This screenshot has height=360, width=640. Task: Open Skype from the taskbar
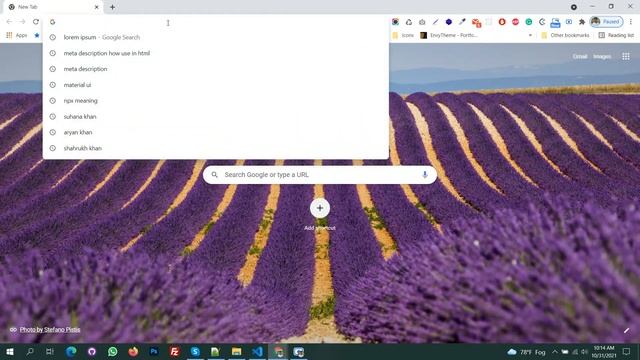[x=195, y=351]
